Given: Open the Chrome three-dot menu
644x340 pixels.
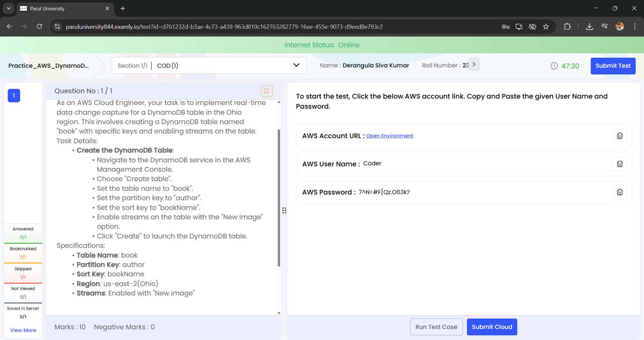Looking at the screenshot, I should [635, 27].
